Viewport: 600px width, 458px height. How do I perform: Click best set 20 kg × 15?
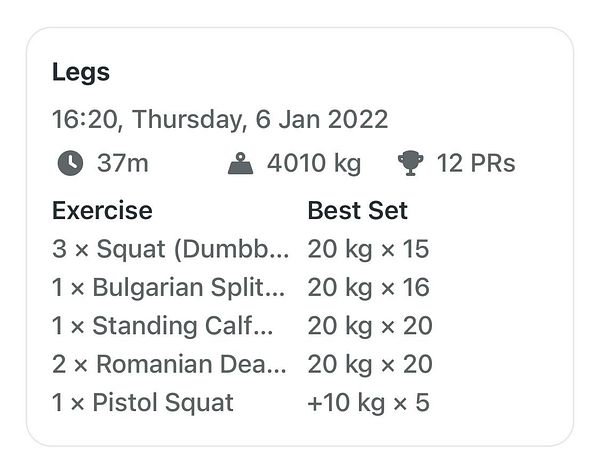[368, 249]
